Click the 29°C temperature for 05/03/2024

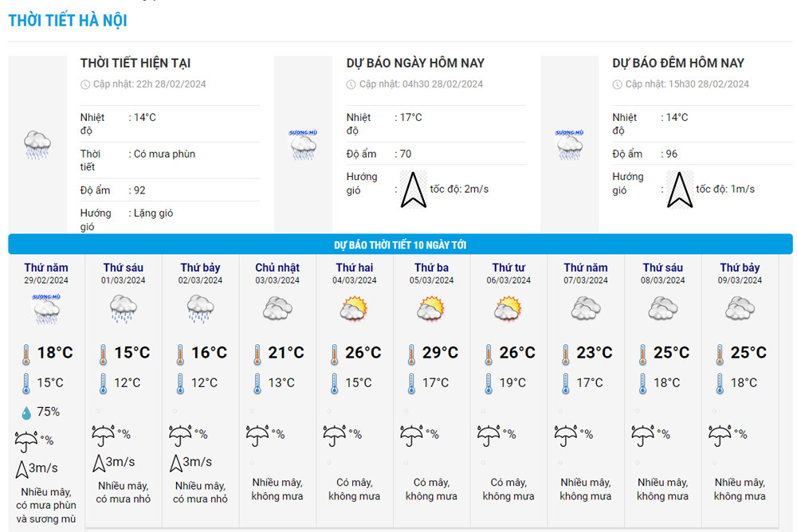[x=440, y=353]
